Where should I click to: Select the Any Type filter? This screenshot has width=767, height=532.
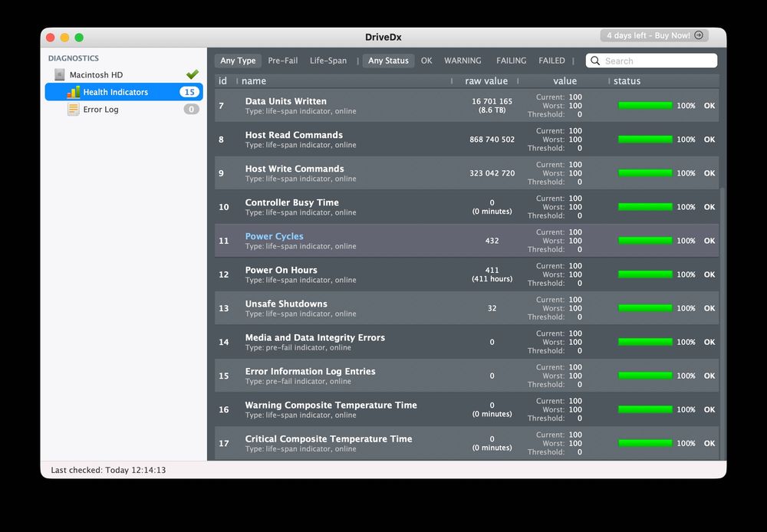pyautogui.click(x=238, y=61)
